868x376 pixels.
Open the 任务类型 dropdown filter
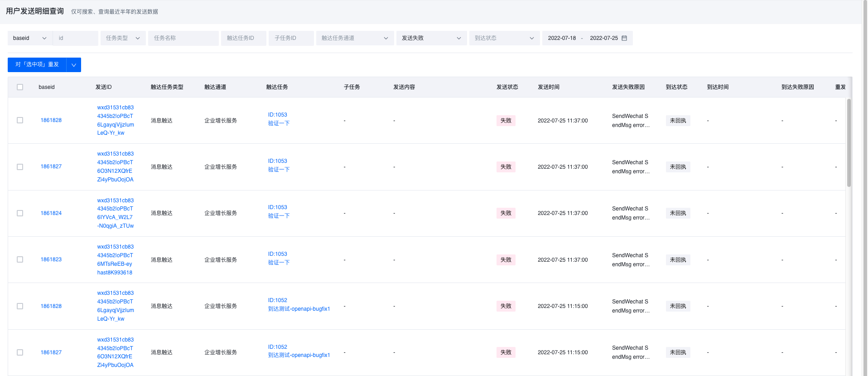[123, 38]
